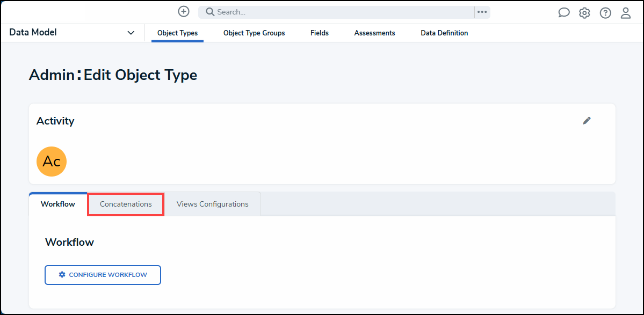
Task: Open the ellipsis options in search bar
Action: tap(482, 12)
